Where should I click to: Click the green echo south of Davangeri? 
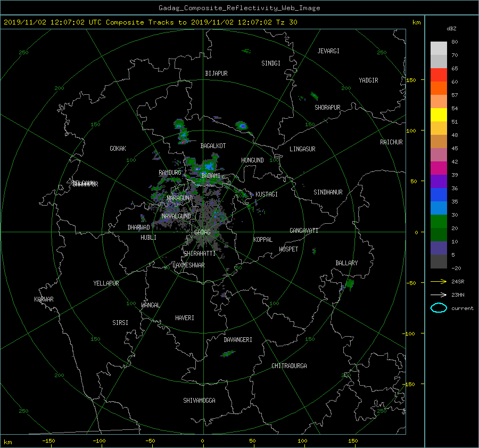coord(228,354)
